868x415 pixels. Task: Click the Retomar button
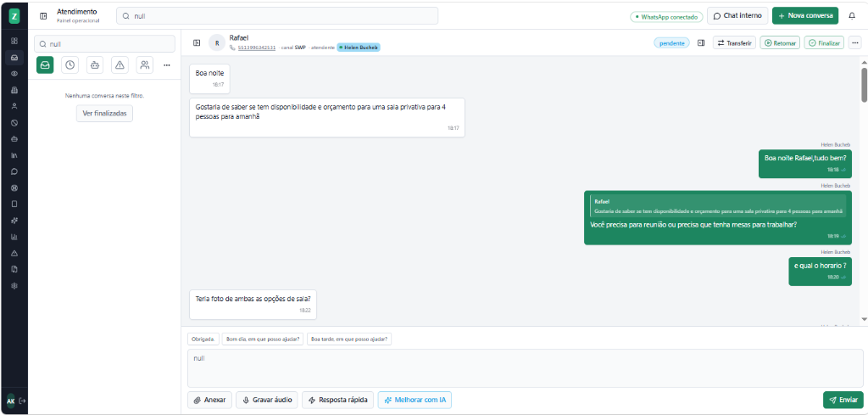coord(780,42)
